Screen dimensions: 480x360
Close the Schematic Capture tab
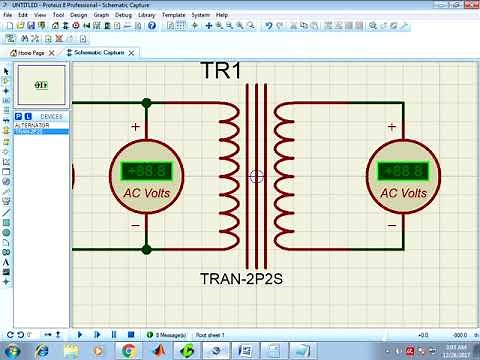[132, 53]
